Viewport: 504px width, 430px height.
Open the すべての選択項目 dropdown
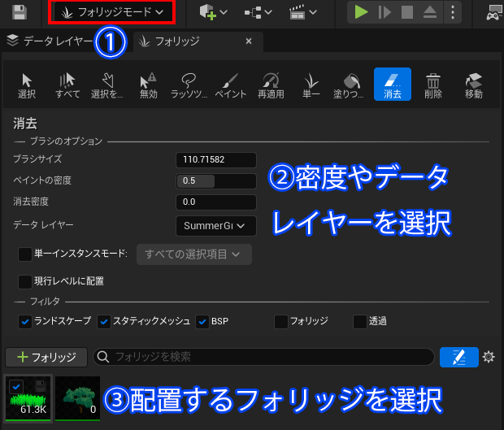[194, 254]
